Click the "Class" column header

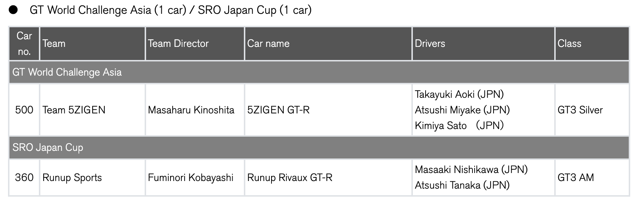pos(569,44)
